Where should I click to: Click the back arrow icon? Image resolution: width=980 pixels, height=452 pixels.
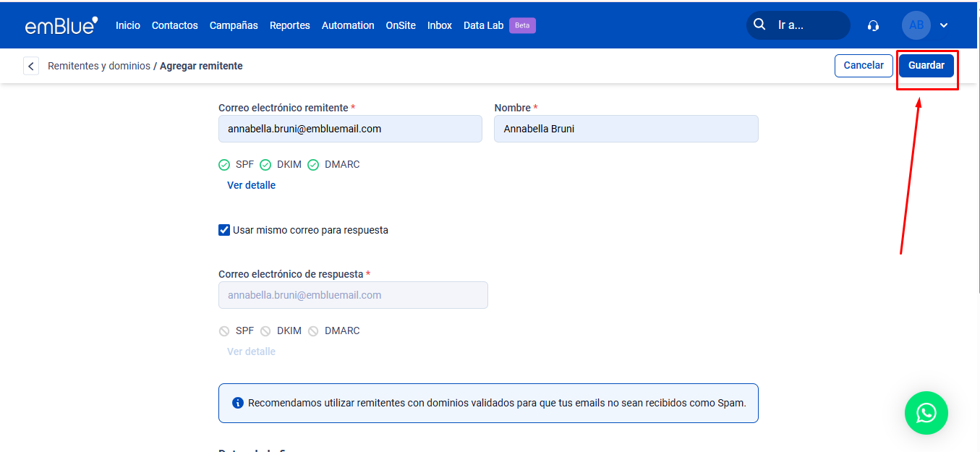click(x=31, y=67)
